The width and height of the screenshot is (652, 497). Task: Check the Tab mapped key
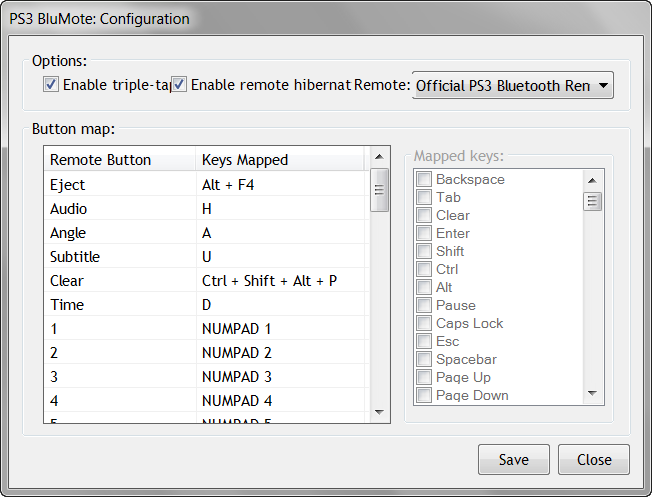424,197
